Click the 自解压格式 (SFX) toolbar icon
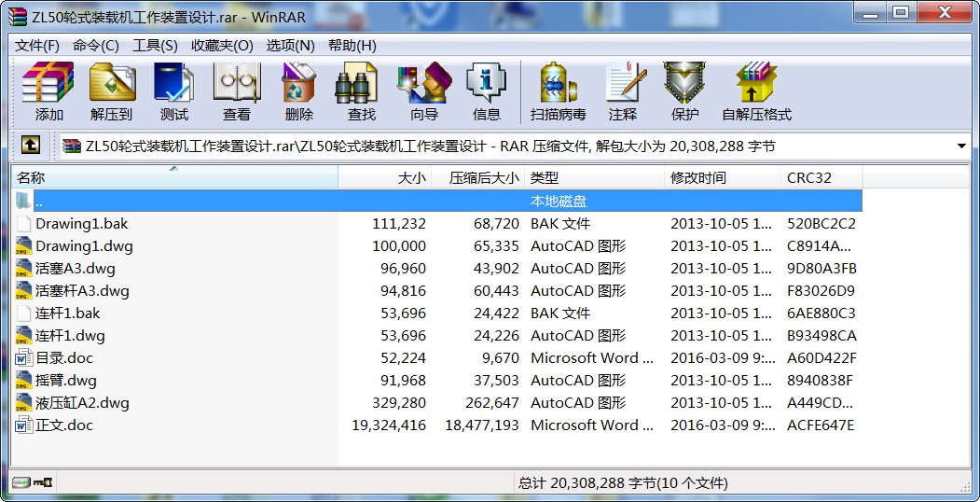This screenshot has height=502, width=980. 756,82
